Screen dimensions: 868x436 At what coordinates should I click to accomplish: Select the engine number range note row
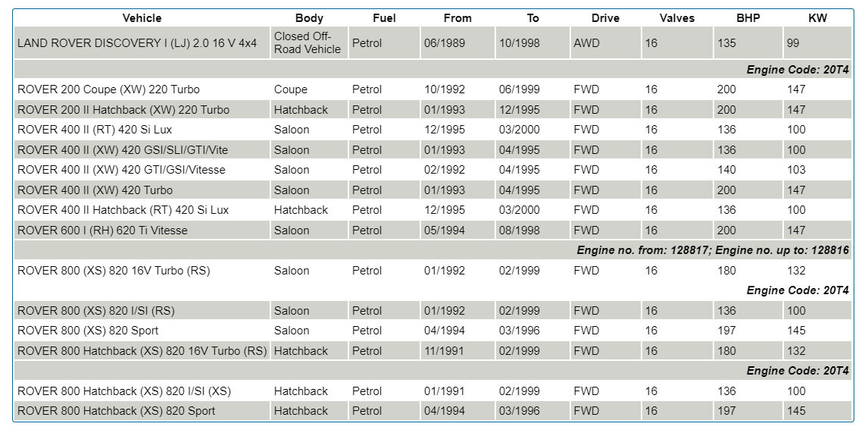pos(713,250)
